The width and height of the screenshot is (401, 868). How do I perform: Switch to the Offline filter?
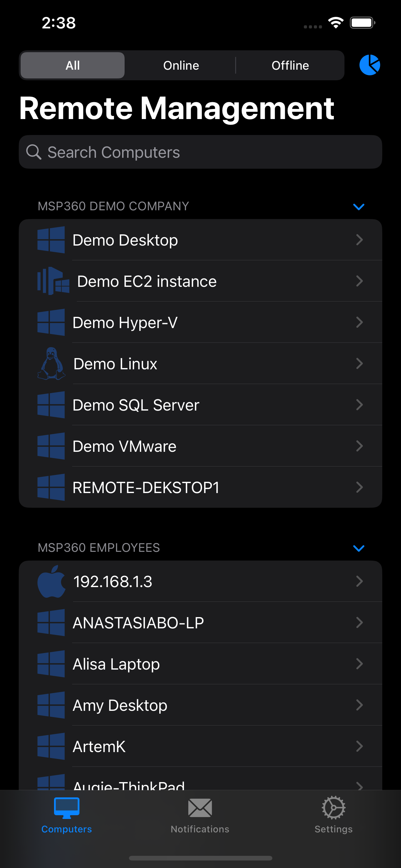click(x=290, y=65)
